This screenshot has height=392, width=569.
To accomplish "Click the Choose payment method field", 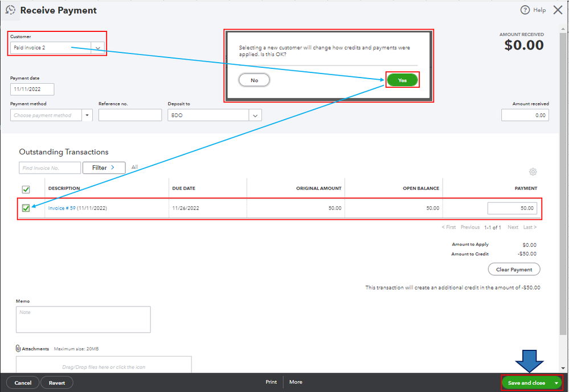I will [46, 116].
